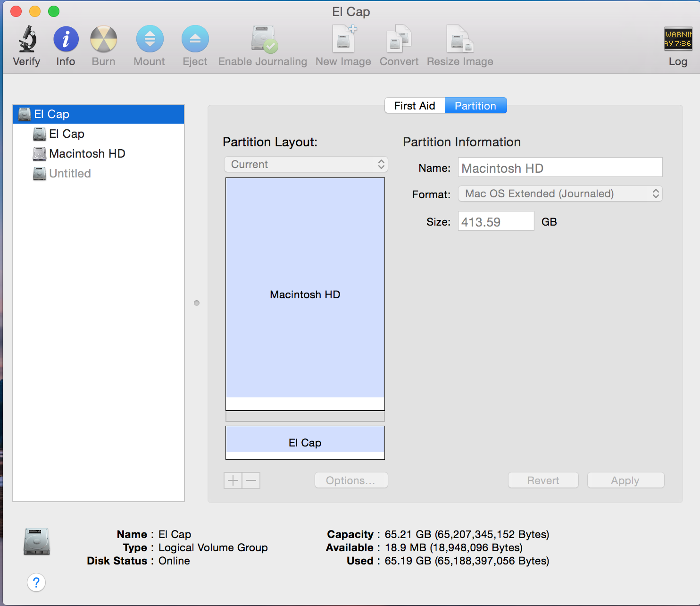
Task: Click the partition Size field
Action: point(496,221)
